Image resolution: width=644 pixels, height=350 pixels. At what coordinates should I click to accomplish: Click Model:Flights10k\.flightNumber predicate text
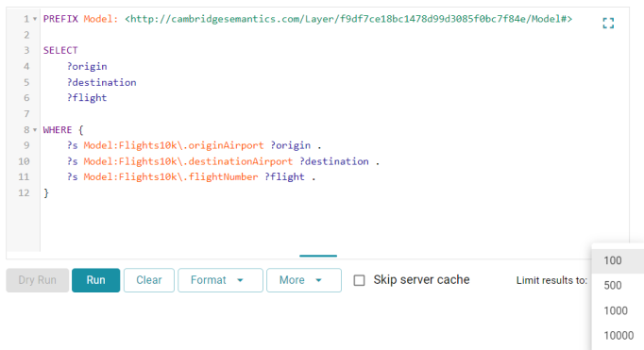(171, 176)
